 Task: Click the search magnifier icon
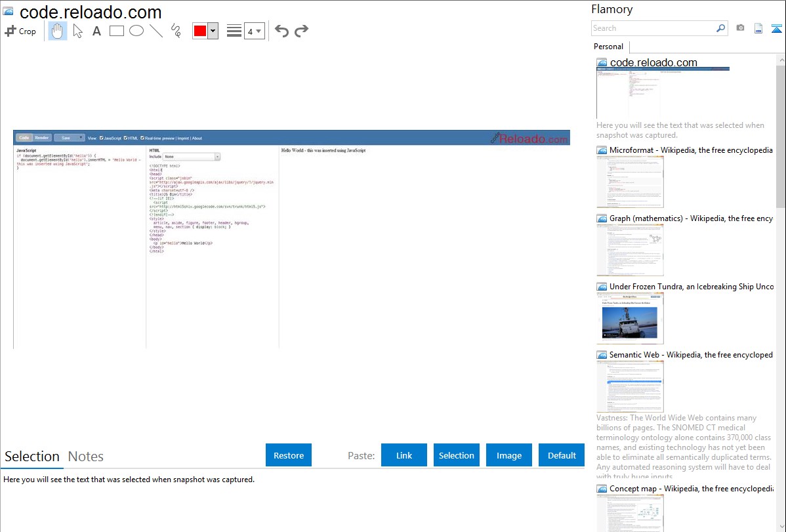point(721,28)
